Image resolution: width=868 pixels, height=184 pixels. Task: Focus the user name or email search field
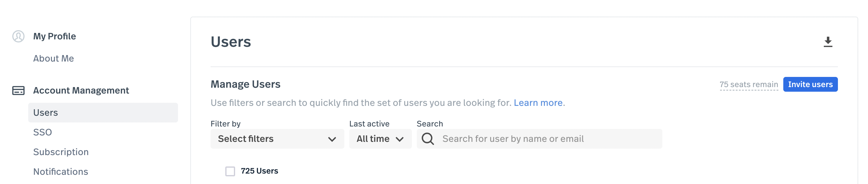pyautogui.click(x=540, y=139)
